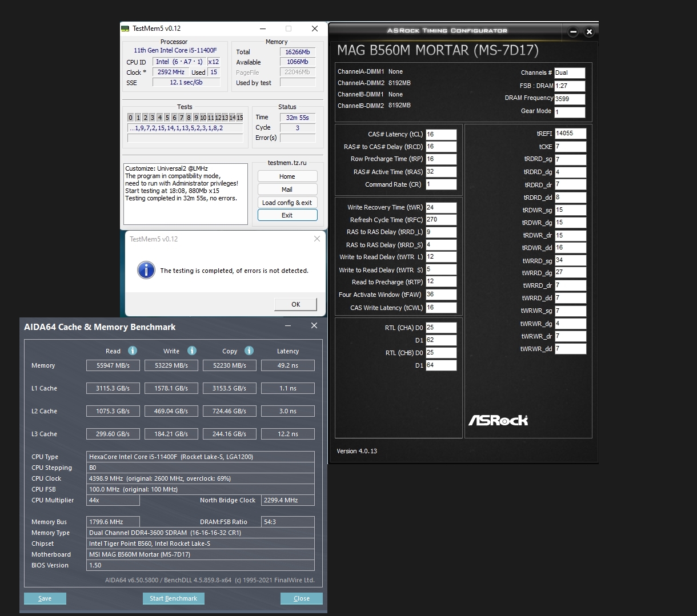Image resolution: width=697 pixels, height=616 pixels.
Task: Click the RTL (CHB) D1 field showing 64
Action: coord(441,365)
